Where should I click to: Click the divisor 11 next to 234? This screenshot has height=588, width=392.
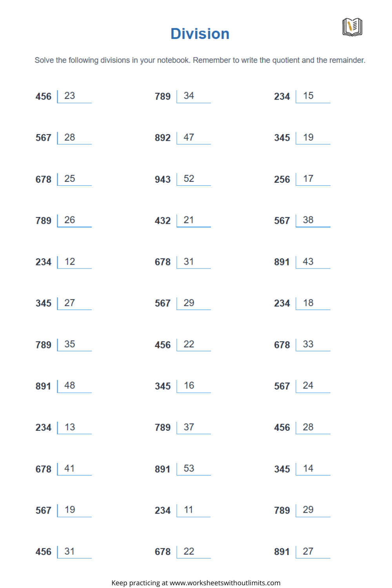(x=189, y=510)
